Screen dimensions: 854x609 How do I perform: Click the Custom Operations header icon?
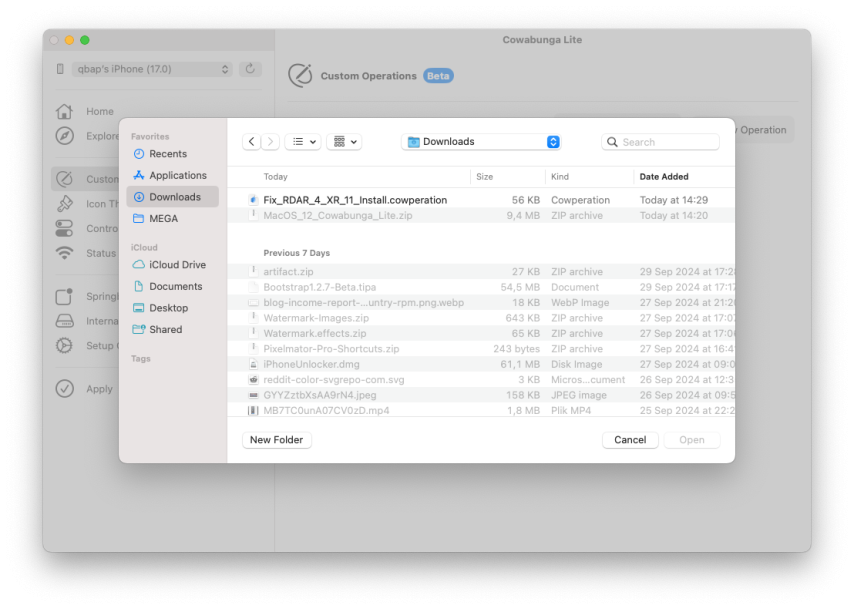click(300, 75)
